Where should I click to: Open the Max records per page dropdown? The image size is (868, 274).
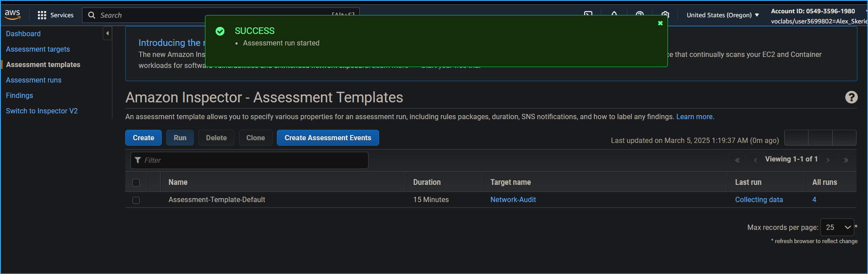pyautogui.click(x=837, y=227)
